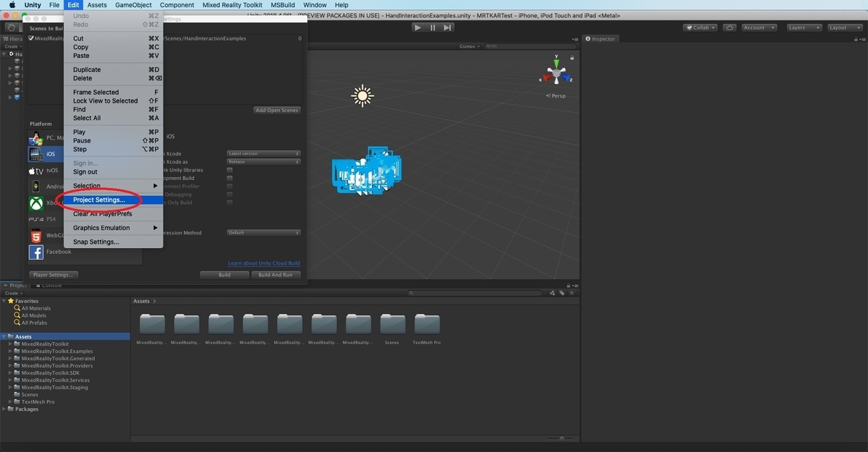Toggle the MixedReality scene checkbox in Scenes In Build

[x=31, y=38]
